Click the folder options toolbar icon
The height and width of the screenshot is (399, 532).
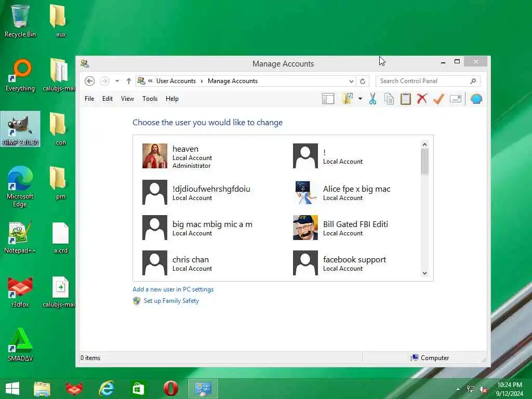coord(348,99)
